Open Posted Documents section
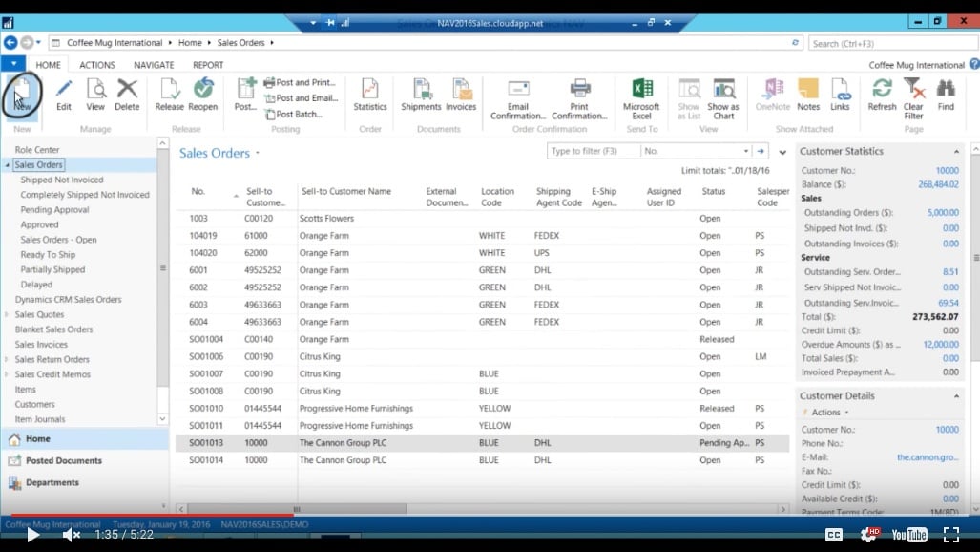This screenshot has height=552, width=980. click(64, 460)
